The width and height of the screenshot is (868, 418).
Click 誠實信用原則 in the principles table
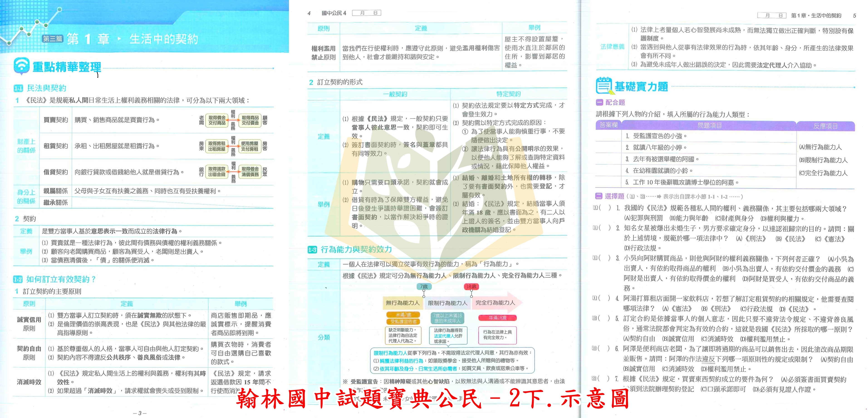(29, 324)
